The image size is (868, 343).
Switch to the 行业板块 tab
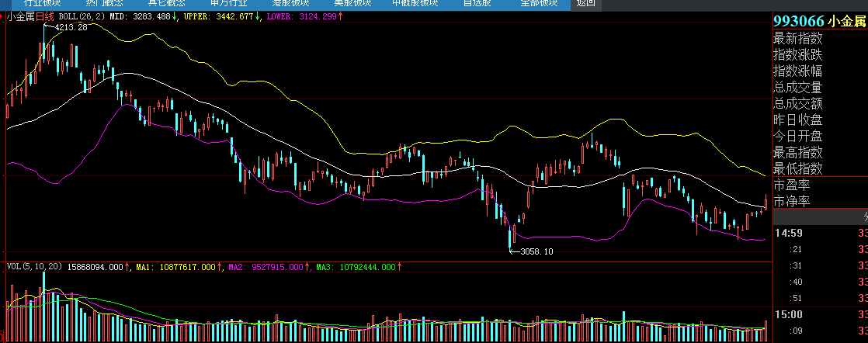41,3
